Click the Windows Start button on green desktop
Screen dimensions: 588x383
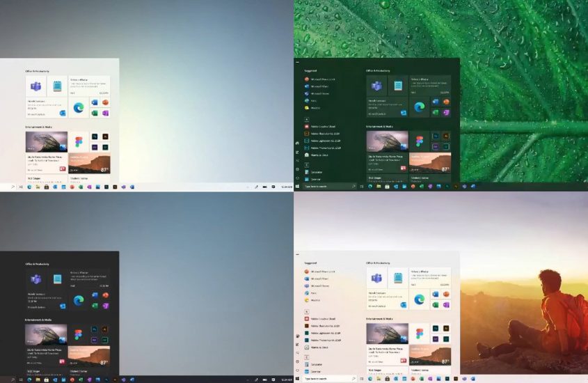pyautogui.click(x=298, y=186)
